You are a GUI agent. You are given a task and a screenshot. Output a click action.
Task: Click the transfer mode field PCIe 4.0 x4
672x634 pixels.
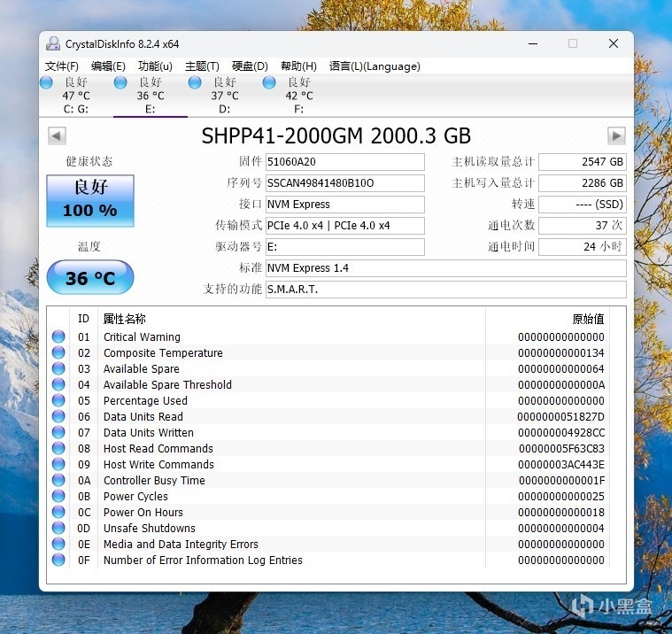click(345, 226)
